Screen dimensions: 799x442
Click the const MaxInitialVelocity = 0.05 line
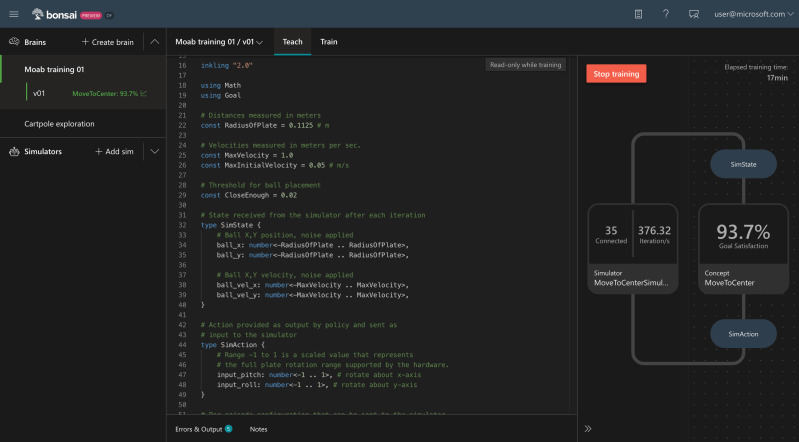(x=275, y=165)
